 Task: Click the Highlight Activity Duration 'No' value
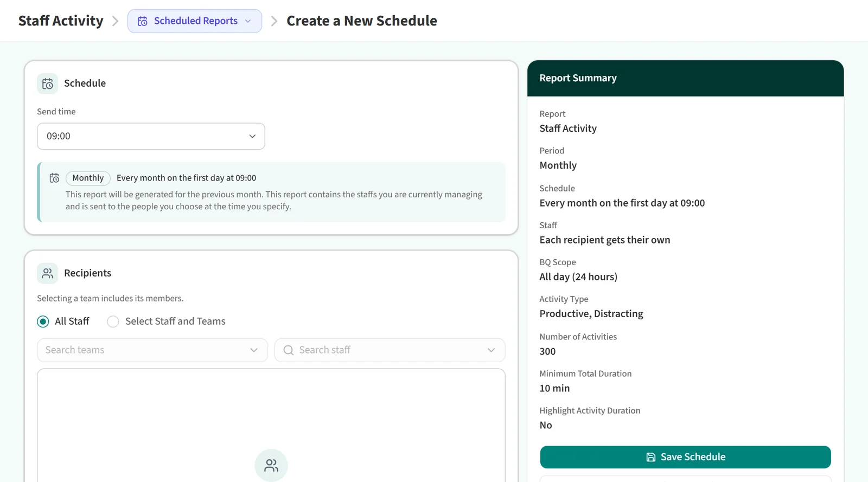click(x=546, y=425)
